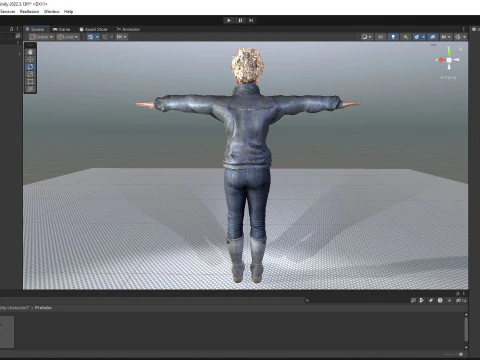Open the Project panel three-dot menu

coord(464,293)
